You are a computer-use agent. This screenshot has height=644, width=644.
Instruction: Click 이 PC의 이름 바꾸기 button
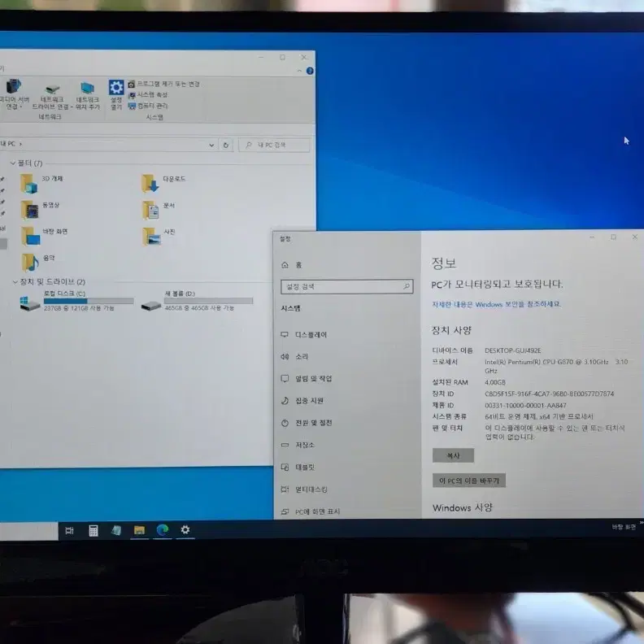click(x=468, y=481)
